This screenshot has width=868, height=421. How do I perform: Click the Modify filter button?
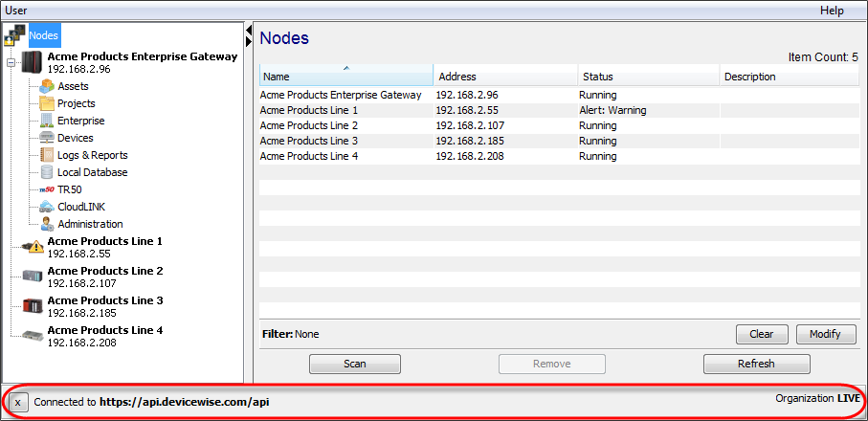825,334
